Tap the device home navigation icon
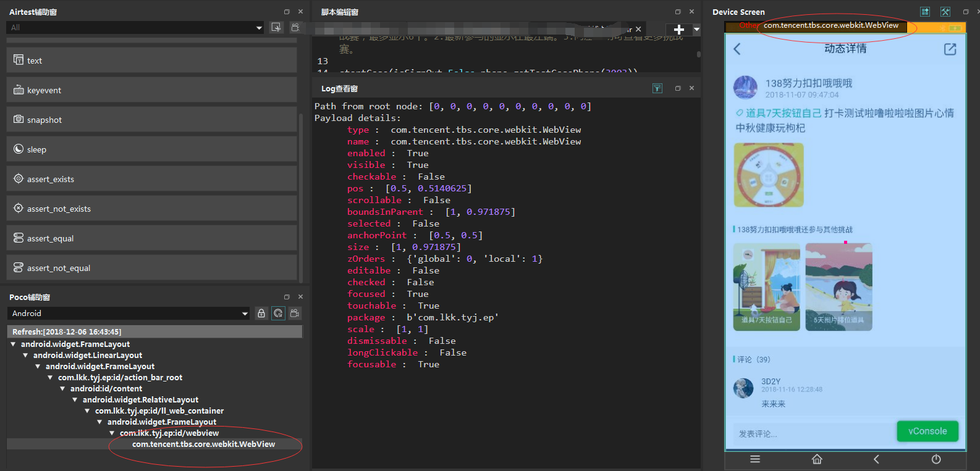 pos(817,459)
